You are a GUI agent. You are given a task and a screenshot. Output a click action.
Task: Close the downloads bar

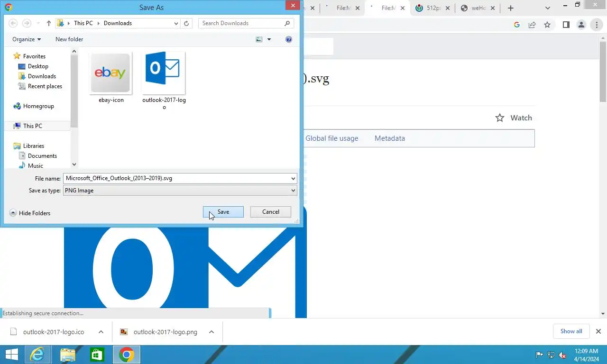(598, 331)
